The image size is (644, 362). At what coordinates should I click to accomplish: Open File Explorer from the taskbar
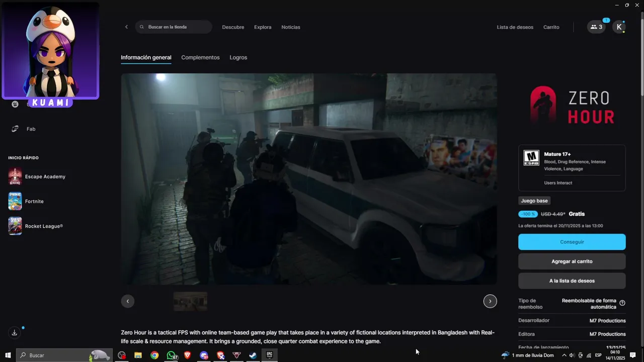coord(138,355)
